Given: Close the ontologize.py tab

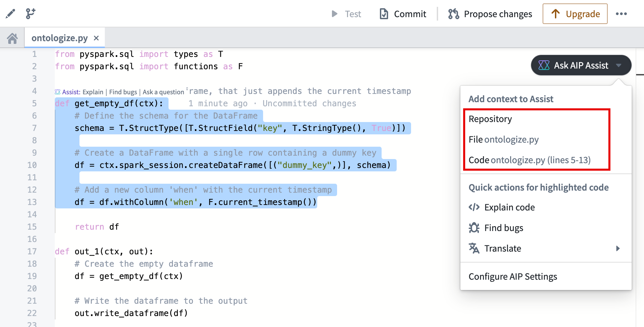Looking at the screenshot, I should (96, 38).
